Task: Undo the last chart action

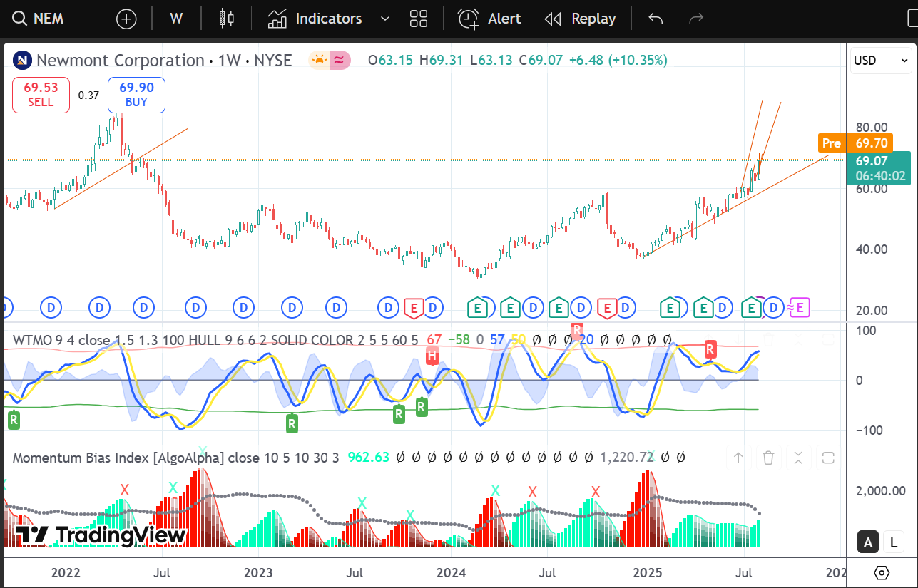Action: (656, 19)
